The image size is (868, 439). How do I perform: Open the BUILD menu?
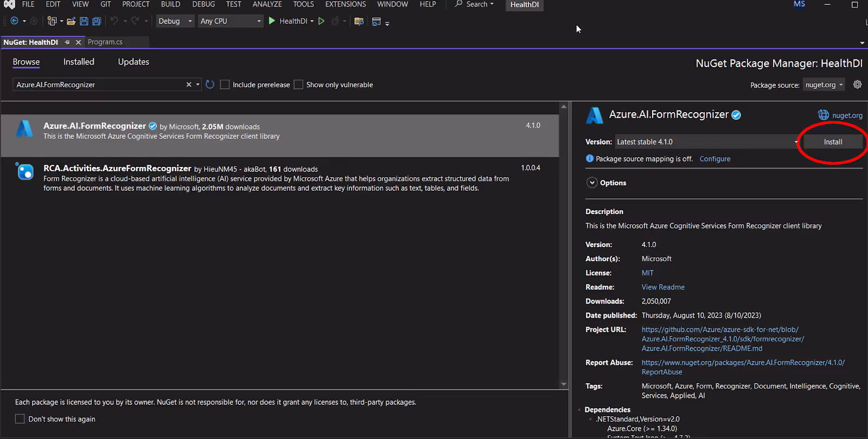(170, 4)
